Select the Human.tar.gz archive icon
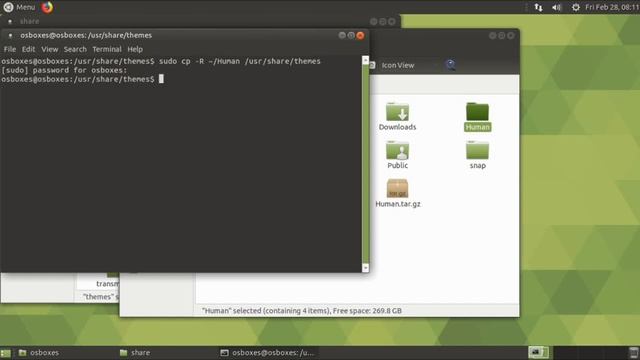 pyautogui.click(x=397, y=188)
